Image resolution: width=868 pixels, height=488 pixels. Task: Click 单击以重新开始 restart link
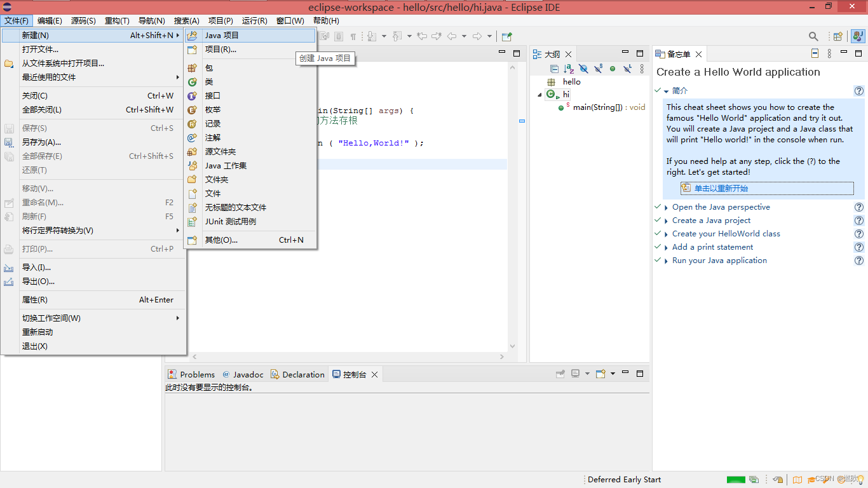coord(721,188)
